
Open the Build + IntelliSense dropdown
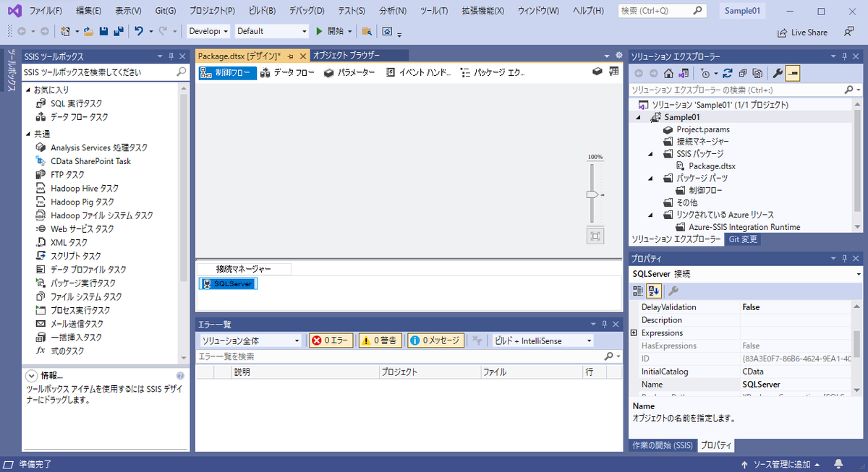tap(542, 340)
